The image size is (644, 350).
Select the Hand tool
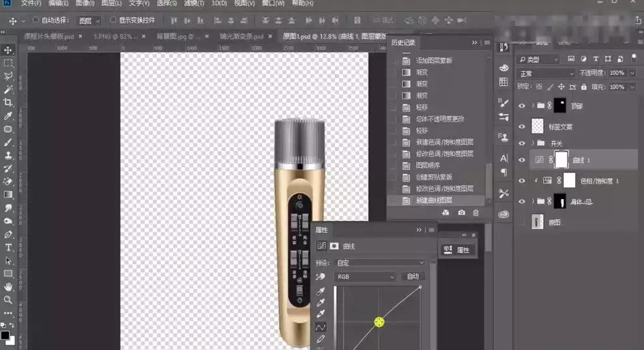point(8,287)
